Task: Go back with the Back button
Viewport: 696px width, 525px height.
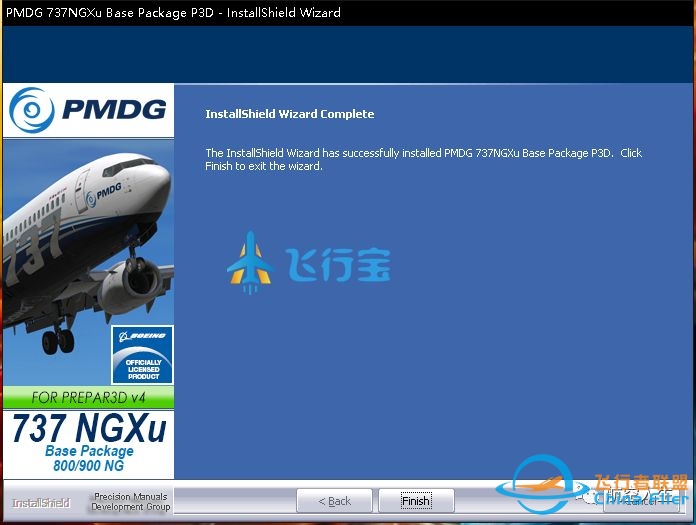Action: point(334,501)
